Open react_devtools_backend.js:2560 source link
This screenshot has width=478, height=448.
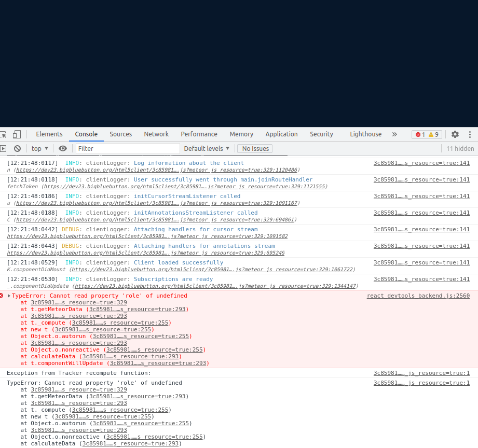click(x=418, y=296)
